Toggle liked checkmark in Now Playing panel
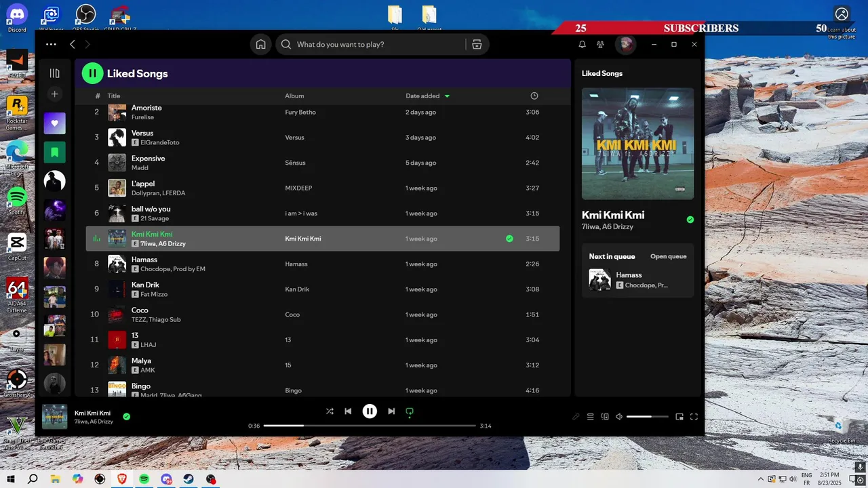The height and width of the screenshot is (488, 868). tap(690, 220)
